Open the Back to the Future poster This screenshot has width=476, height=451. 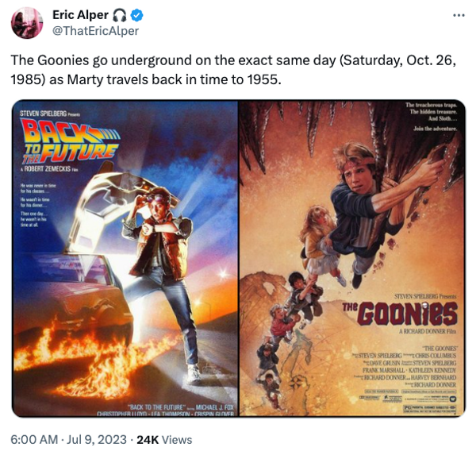coord(125,258)
